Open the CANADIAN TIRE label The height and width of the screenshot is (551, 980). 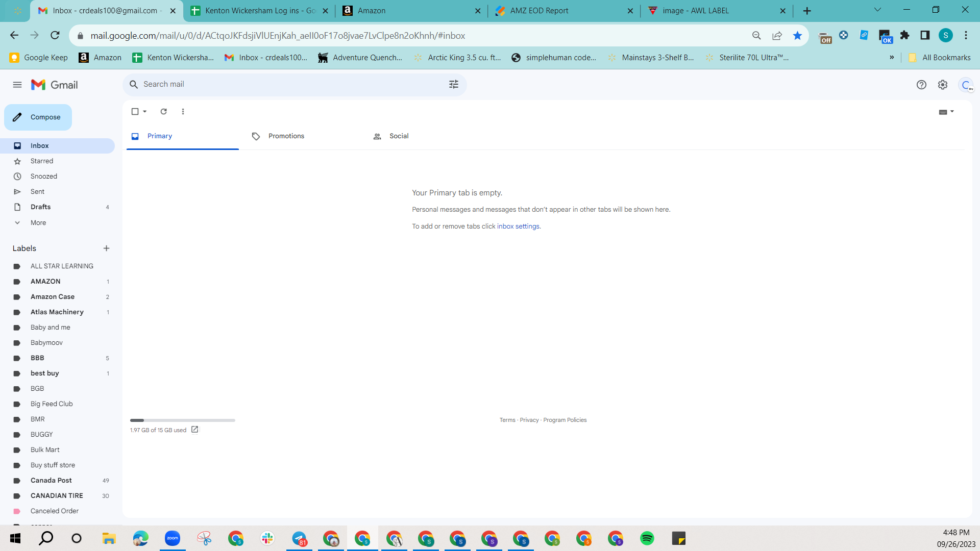point(57,496)
